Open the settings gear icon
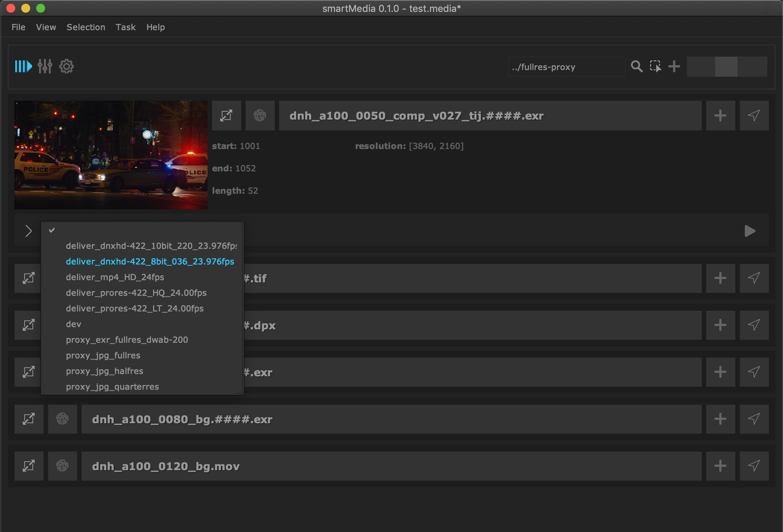The width and height of the screenshot is (783, 532). (67, 67)
